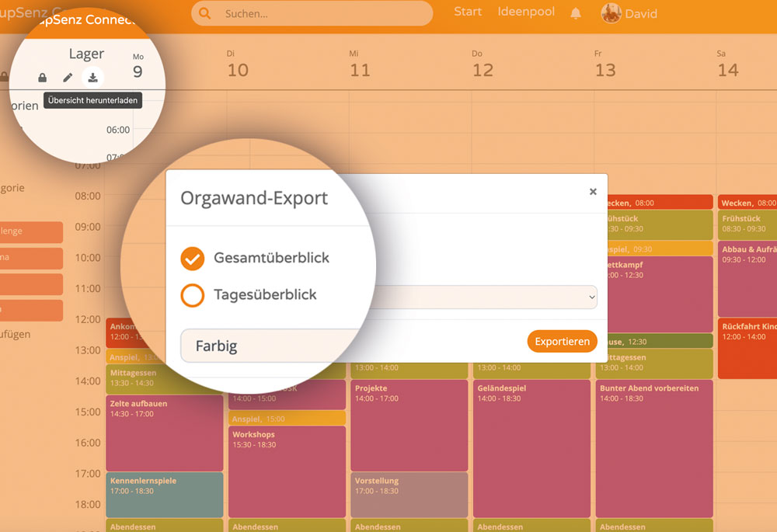Viewport: 777px width, 532px height.
Task: Click the search magnifier icon
Action: [204, 13]
